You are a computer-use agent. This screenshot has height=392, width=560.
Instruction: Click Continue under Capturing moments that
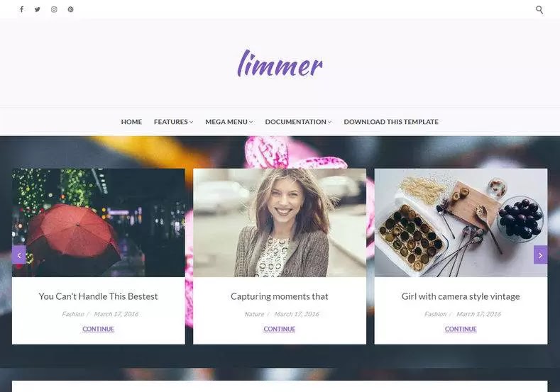pyautogui.click(x=279, y=329)
